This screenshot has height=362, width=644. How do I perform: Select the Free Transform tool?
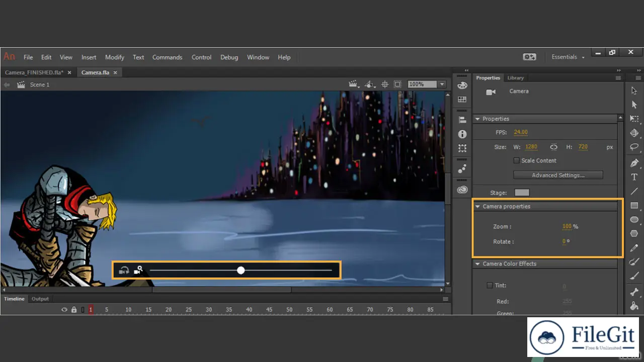(634, 119)
